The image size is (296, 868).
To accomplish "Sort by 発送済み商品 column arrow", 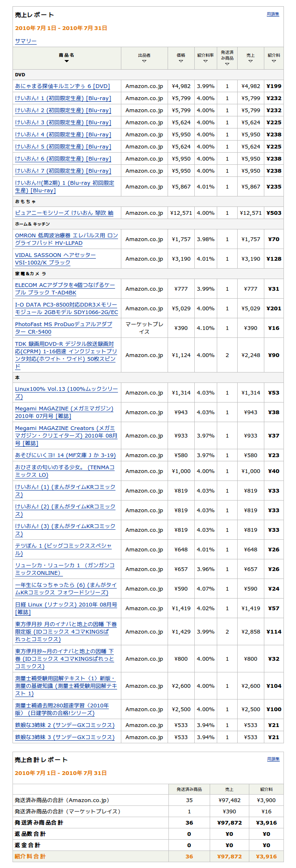I will click(x=227, y=64).
